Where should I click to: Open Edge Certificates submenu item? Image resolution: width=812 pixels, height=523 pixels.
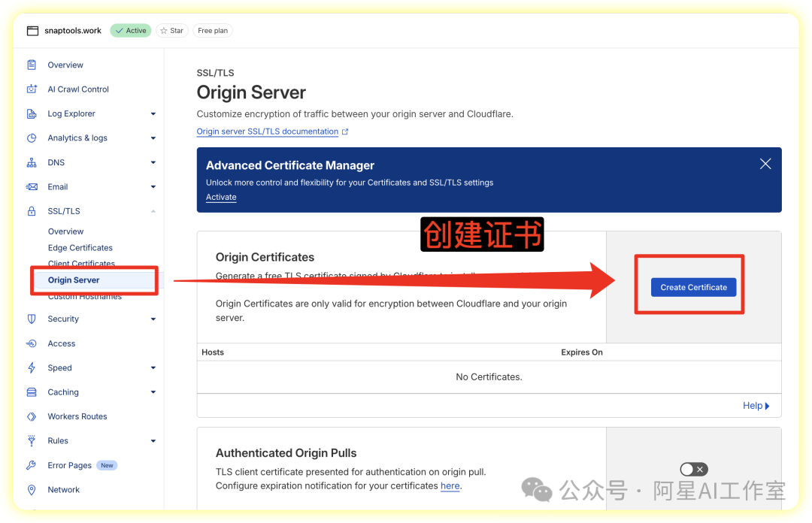[x=80, y=248]
